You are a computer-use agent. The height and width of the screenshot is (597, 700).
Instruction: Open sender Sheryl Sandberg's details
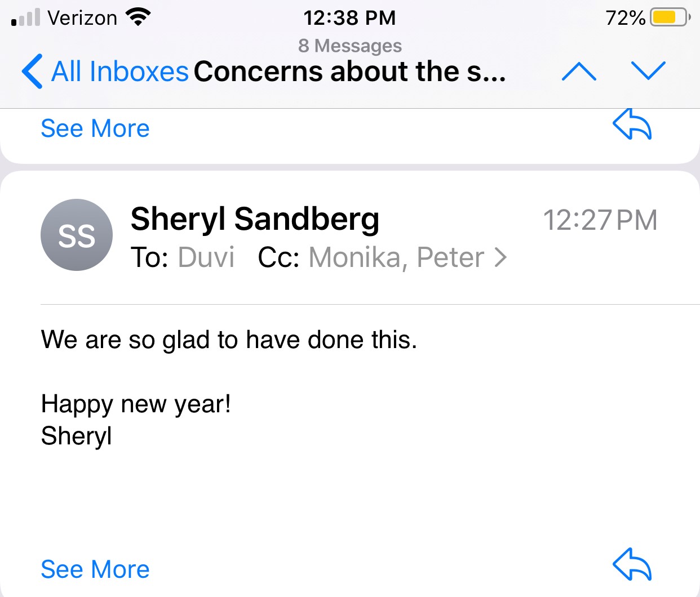click(x=255, y=219)
